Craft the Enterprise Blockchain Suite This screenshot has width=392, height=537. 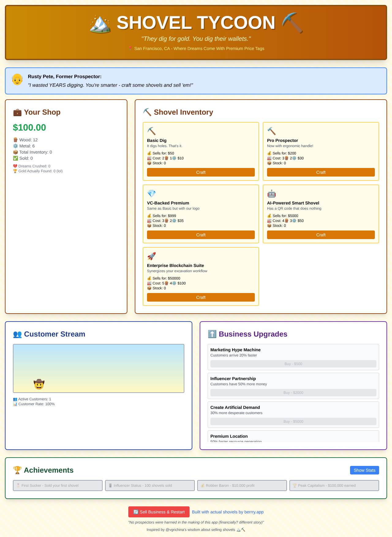click(201, 297)
